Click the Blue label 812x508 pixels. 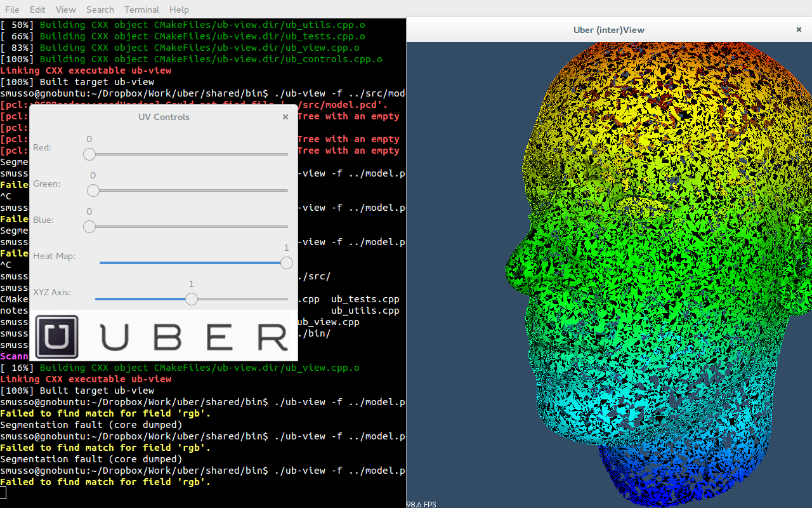[43, 220]
